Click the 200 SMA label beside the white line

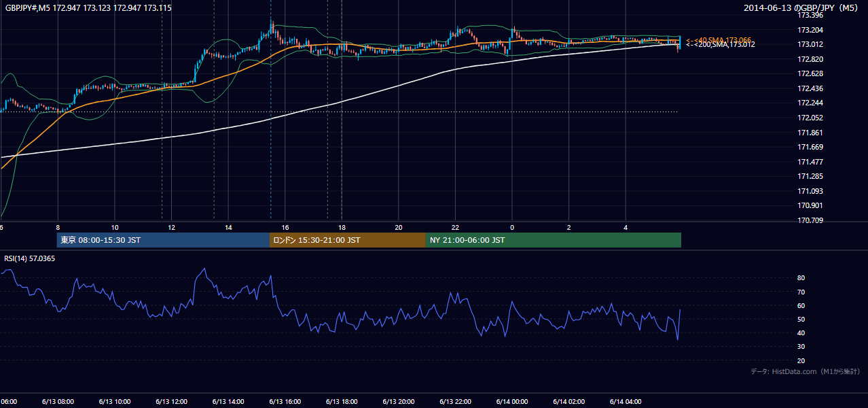[x=720, y=45]
